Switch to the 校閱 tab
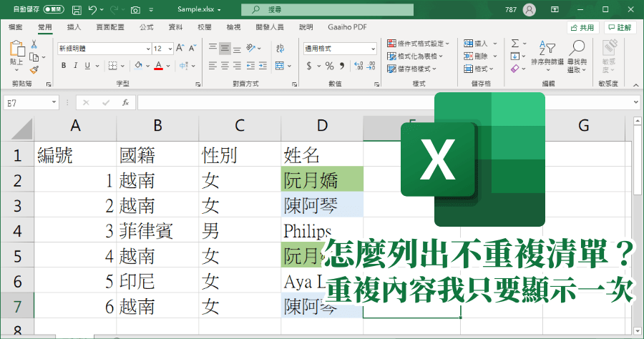 click(x=205, y=27)
